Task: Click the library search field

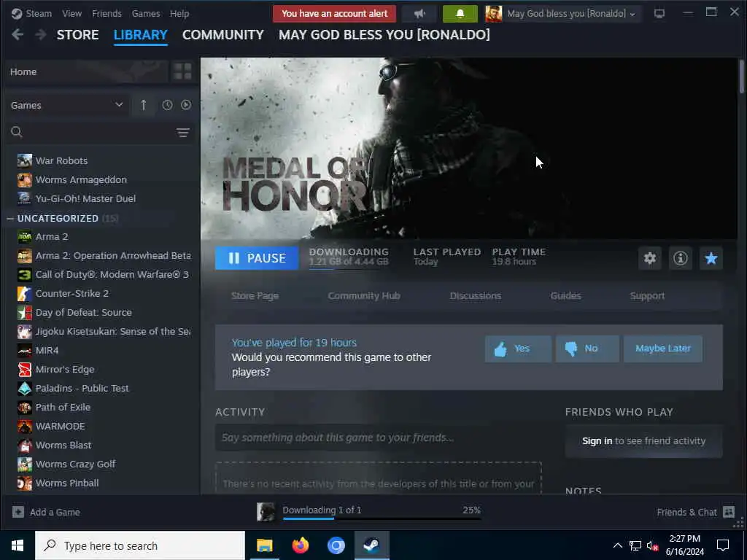Action: click(90, 133)
